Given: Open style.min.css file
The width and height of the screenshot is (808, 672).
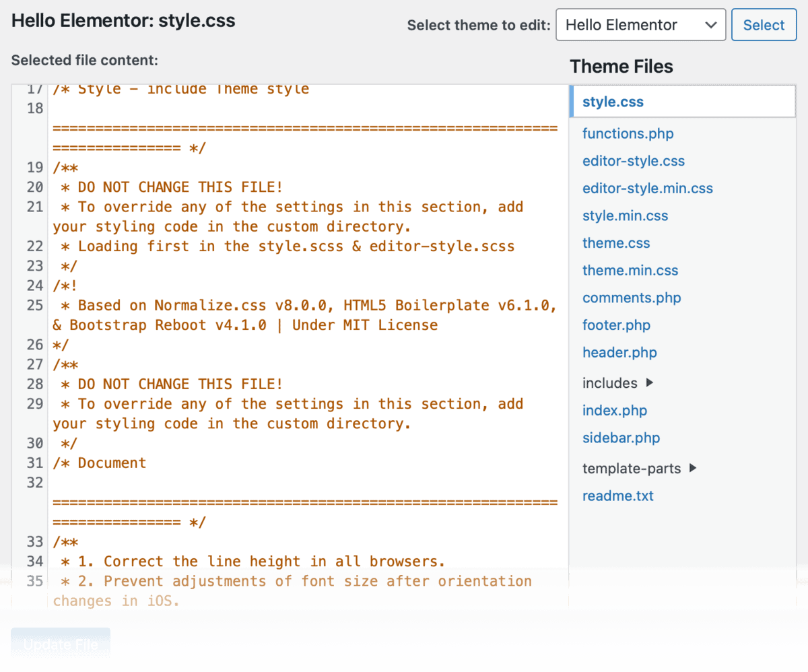Looking at the screenshot, I should pos(625,215).
